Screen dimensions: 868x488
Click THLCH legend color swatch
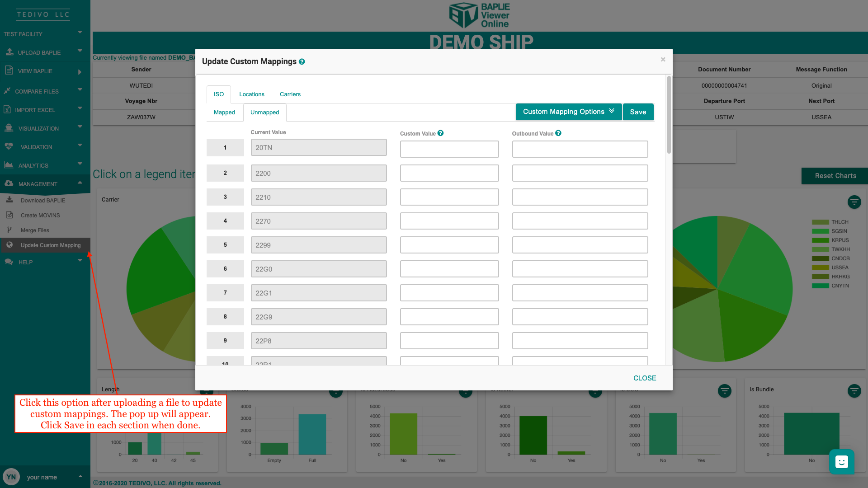click(820, 222)
